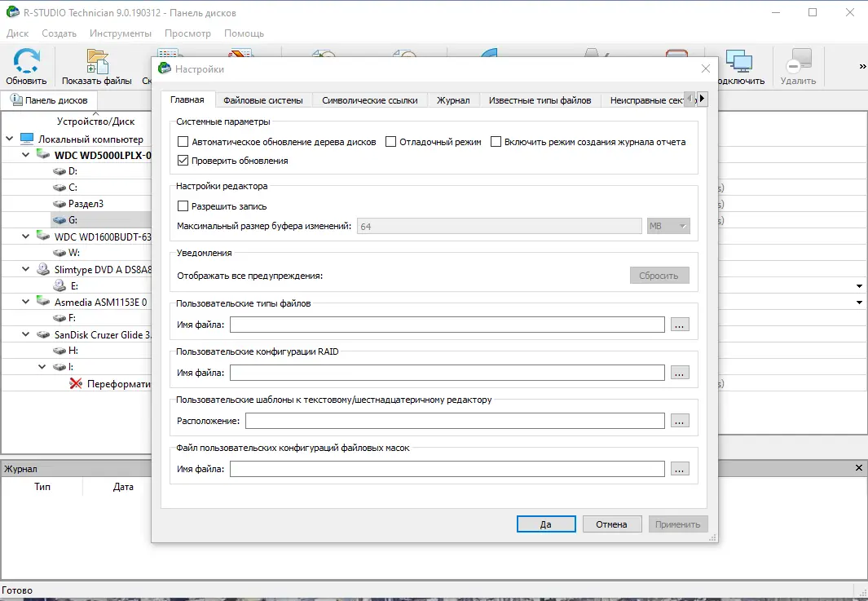
Task: Collapse the SanDisk Cruzer Glide node
Action: pyautogui.click(x=26, y=334)
